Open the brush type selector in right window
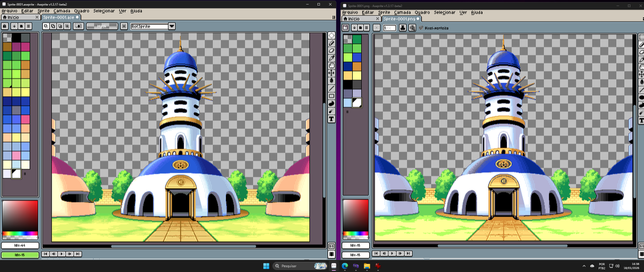This screenshot has height=272, width=644. pos(377,27)
